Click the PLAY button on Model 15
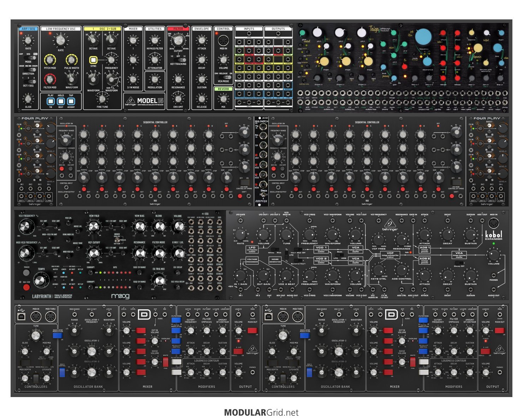 point(51,101)
